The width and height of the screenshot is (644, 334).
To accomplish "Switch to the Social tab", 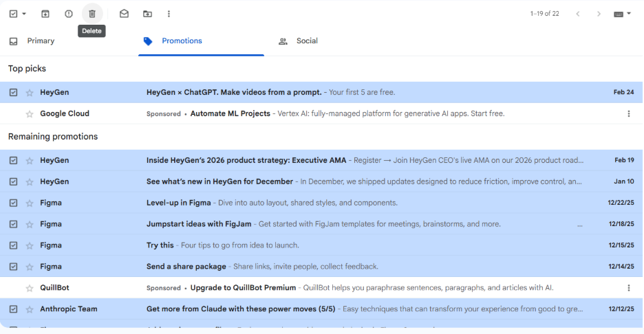I will point(306,41).
